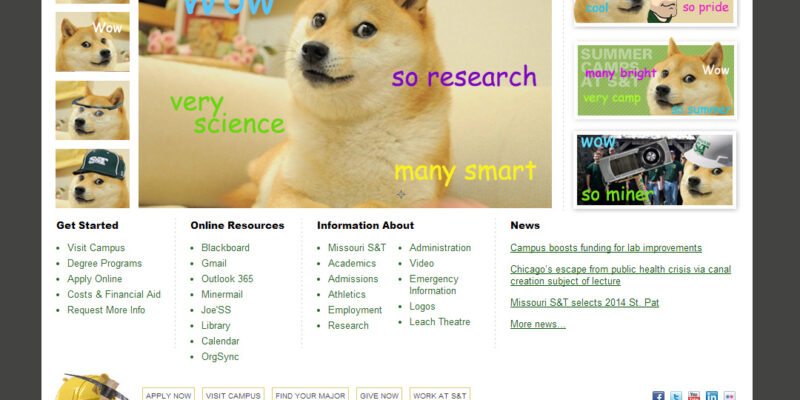The width and height of the screenshot is (800, 400).
Task: Open the Outlook 365 link
Action: 227,279
